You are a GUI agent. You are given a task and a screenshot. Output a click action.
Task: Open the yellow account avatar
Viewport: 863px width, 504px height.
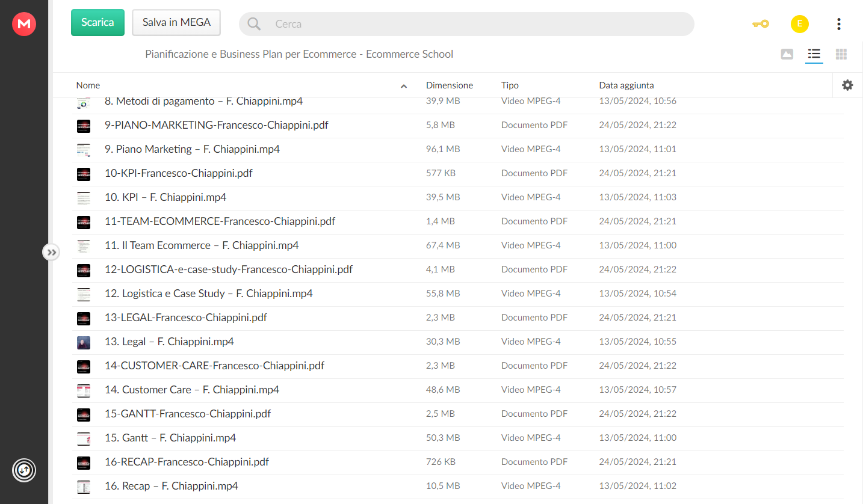799,24
